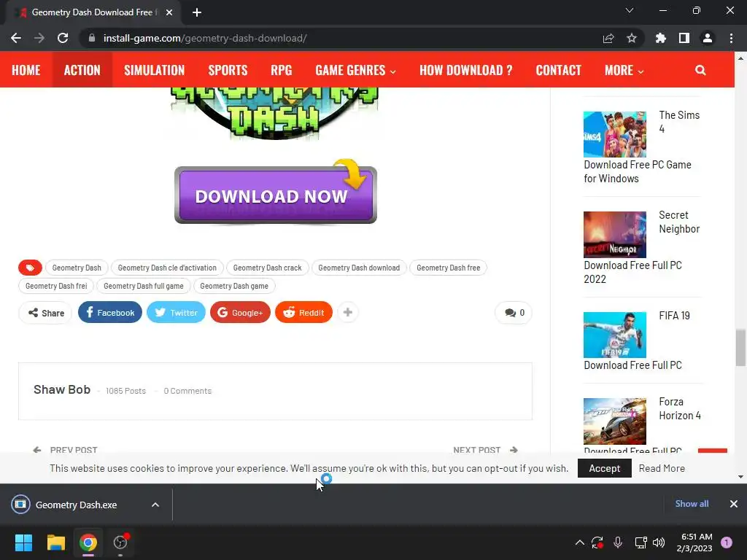Open the Geometry Dash game tag
Image resolution: width=747 pixels, height=560 pixels.
tap(234, 286)
